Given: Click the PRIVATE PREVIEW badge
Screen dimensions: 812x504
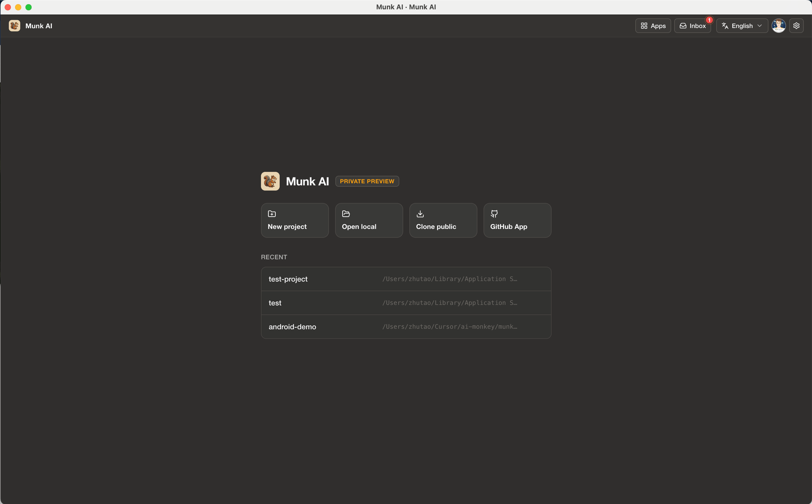Looking at the screenshot, I should (x=367, y=181).
